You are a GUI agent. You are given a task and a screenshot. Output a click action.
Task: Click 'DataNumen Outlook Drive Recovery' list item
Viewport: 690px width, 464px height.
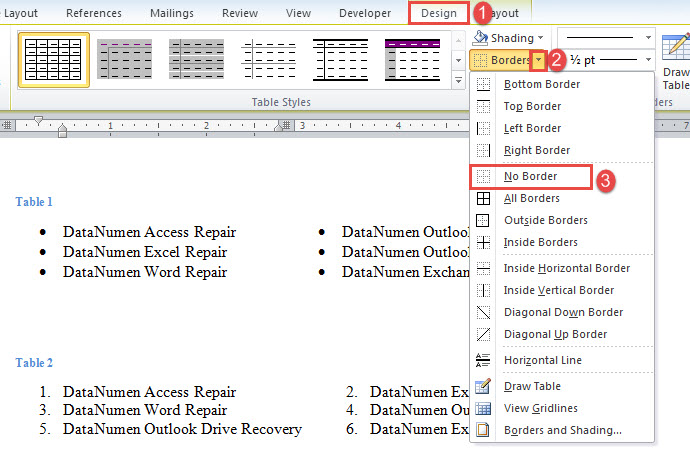pos(182,429)
